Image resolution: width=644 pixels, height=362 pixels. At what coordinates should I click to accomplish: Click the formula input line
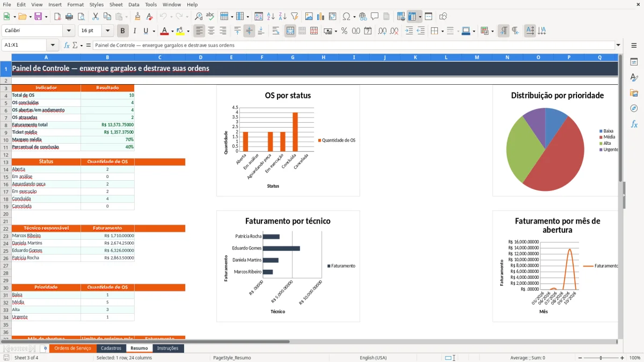click(353, 45)
